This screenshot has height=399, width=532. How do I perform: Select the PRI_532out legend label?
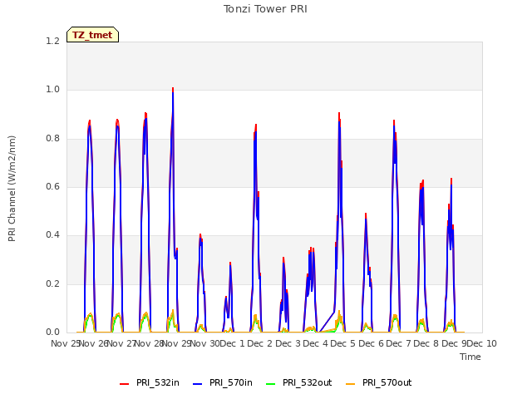(307, 382)
